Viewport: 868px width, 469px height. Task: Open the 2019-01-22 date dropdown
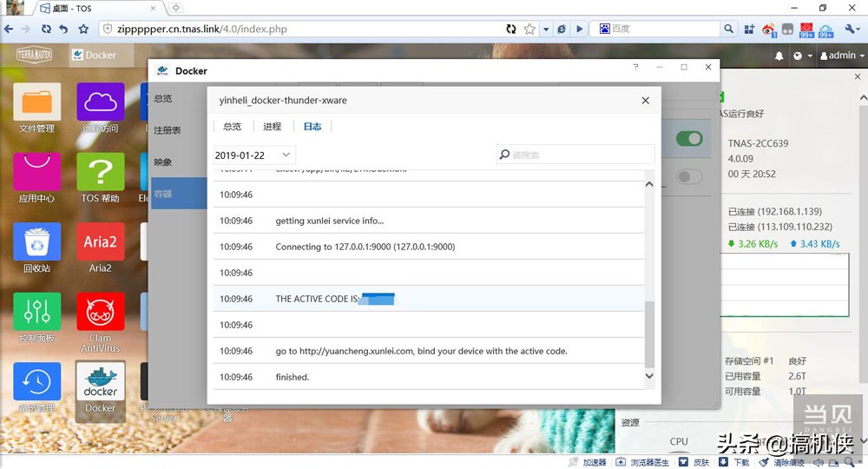click(x=254, y=155)
